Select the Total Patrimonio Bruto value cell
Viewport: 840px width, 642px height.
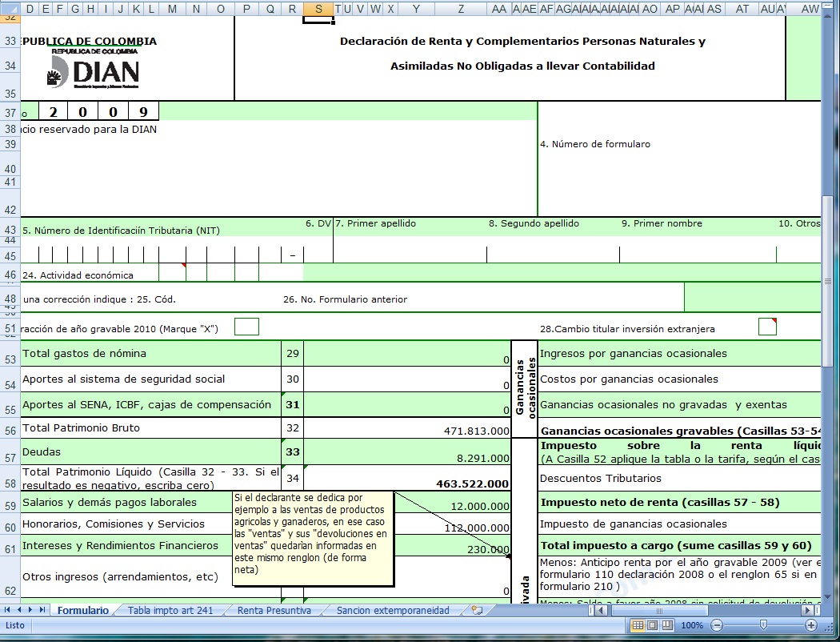point(406,430)
